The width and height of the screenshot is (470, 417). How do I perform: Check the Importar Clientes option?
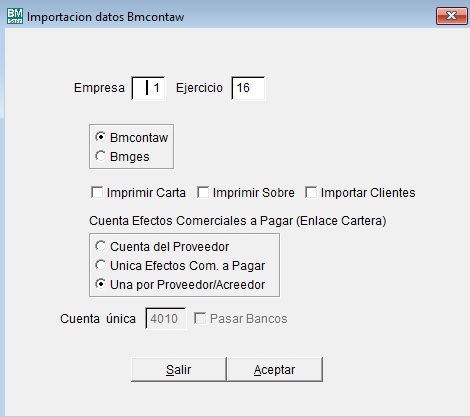(311, 192)
